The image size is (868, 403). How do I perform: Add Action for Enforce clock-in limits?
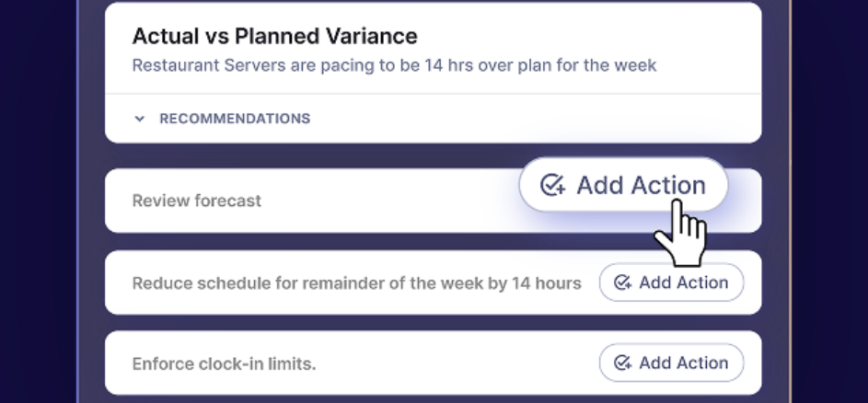[x=672, y=363]
